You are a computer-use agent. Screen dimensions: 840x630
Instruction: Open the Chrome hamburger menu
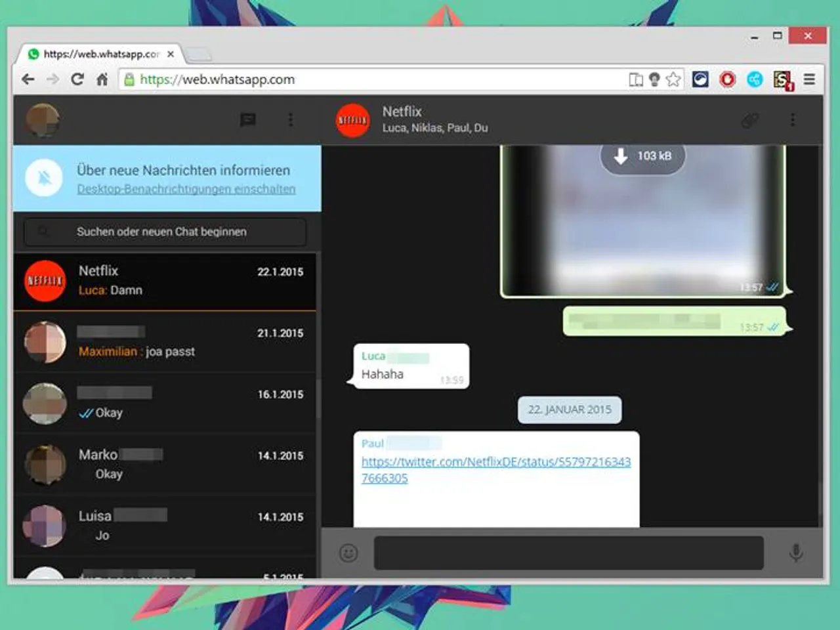click(810, 79)
